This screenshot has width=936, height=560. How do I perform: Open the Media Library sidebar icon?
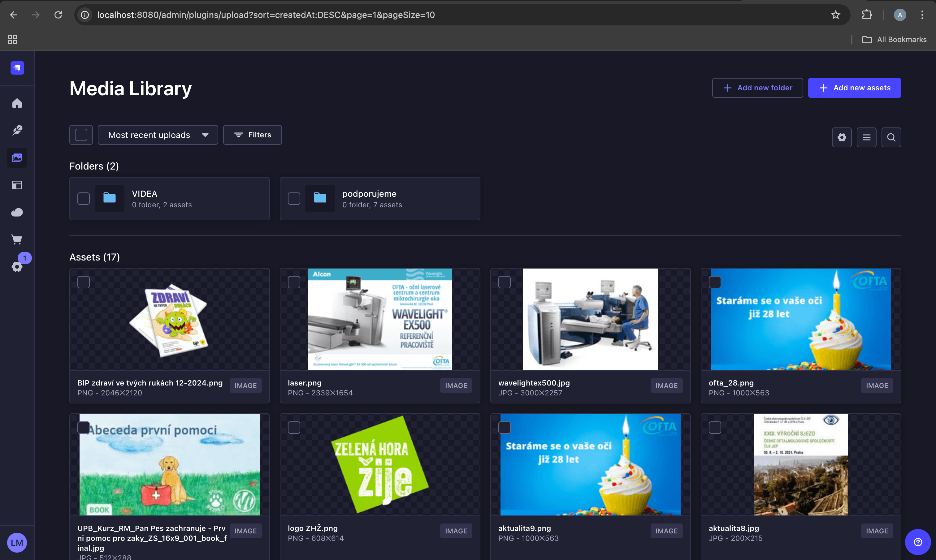click(17, 158)
